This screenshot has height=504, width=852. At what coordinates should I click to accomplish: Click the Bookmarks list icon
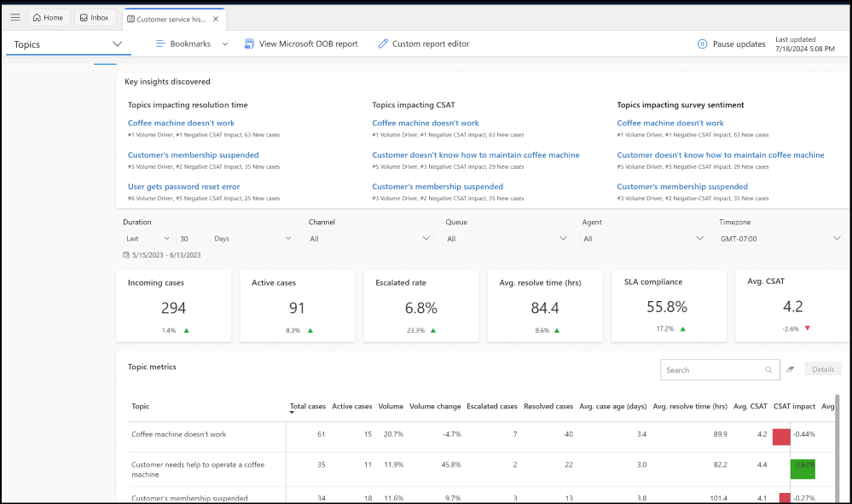(160, 43)
